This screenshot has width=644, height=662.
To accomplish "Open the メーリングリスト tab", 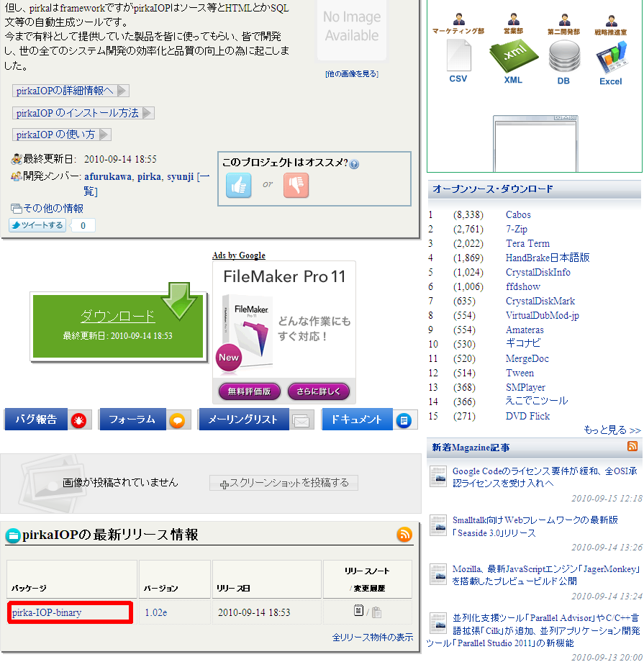I will [255, 420].
